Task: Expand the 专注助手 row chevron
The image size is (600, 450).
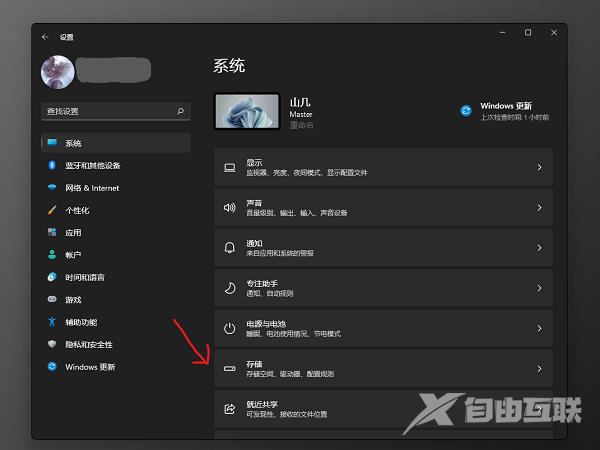Action: pos(539,288)
